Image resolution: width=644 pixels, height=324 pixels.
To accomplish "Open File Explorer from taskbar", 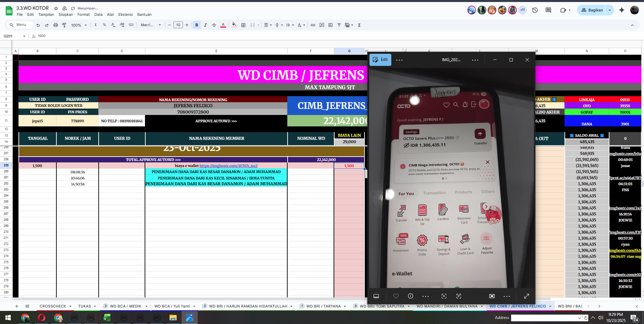I will tap(173, 318).
